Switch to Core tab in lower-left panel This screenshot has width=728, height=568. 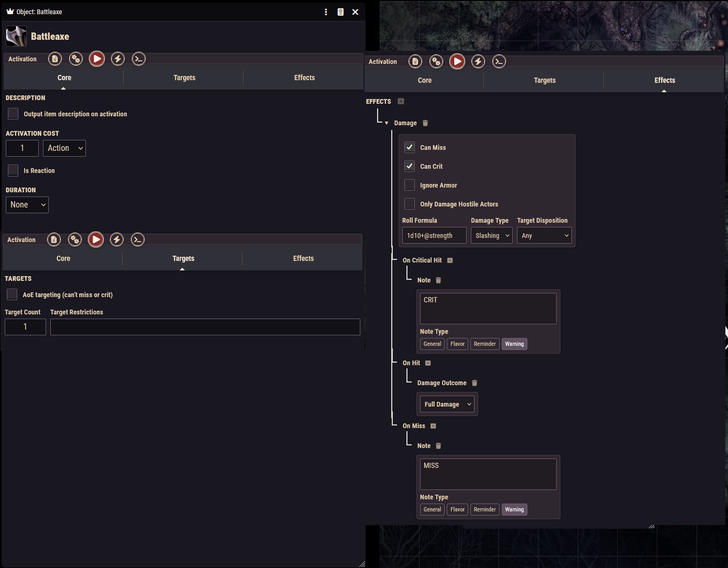tap(63, 258)
